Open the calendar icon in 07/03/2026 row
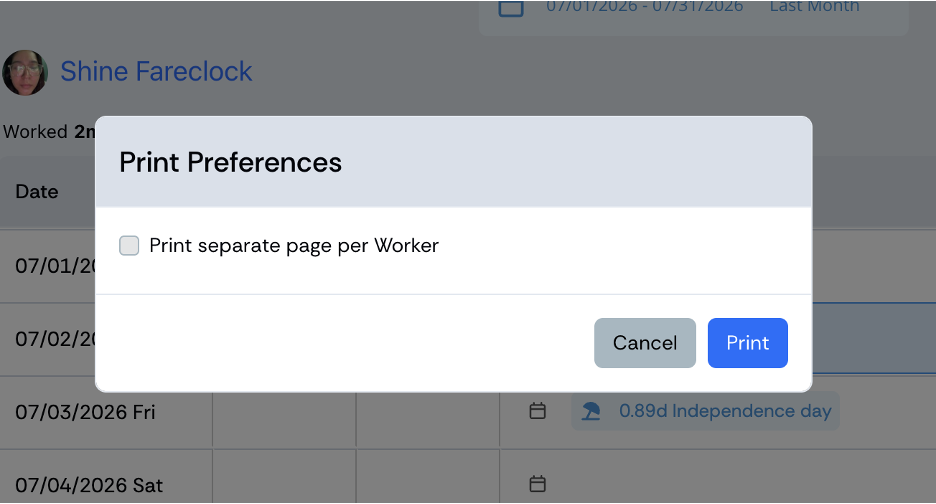This screenshot has width=936, height=504. pyautogui.click(x=537, y=411)
